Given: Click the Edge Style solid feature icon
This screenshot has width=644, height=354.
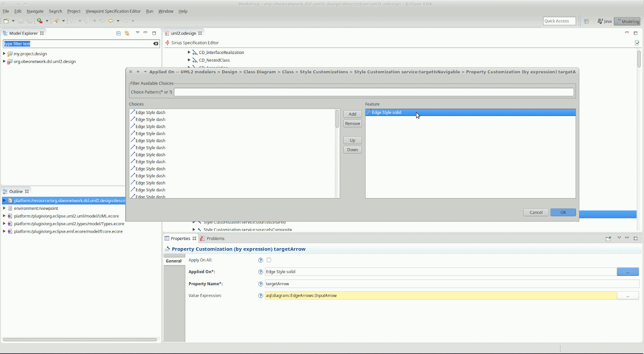Looking at the screenshot, I should 369,112.
